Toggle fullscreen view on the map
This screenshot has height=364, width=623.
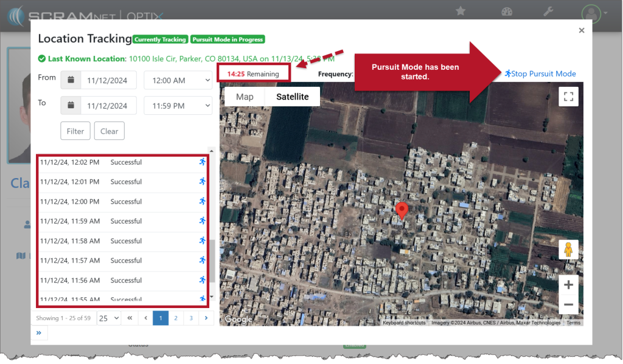point(568,97)
